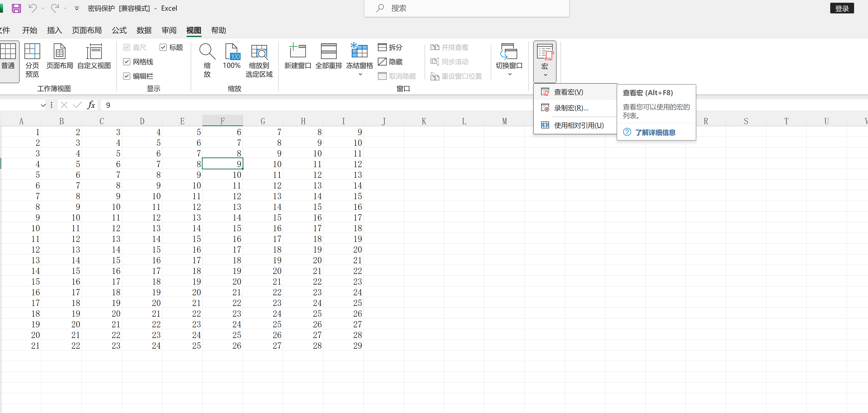Click cell containing 1 in column A
868x413 pixels.
(21, 132)
